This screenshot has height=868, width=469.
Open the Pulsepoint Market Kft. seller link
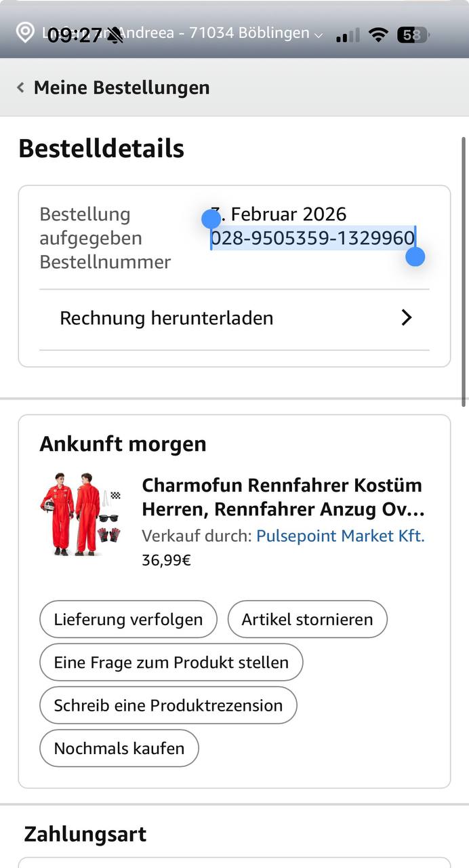pos(340,536)
